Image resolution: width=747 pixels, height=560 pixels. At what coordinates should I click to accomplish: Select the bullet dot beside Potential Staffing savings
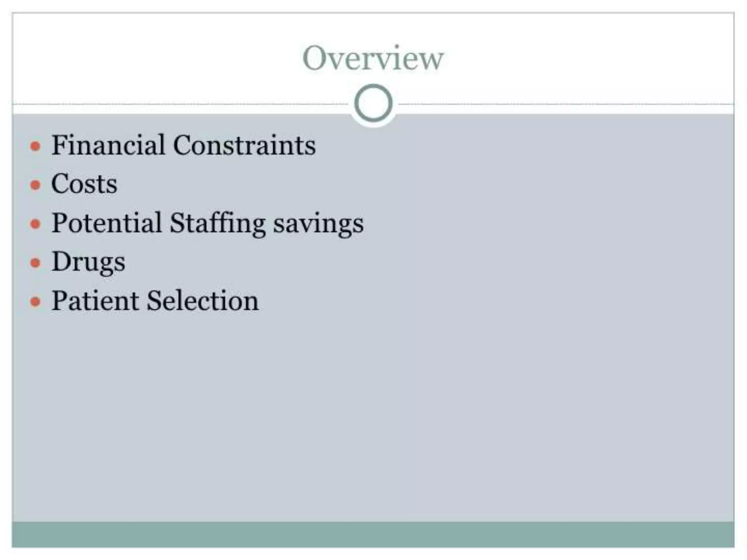coord(35,224)
